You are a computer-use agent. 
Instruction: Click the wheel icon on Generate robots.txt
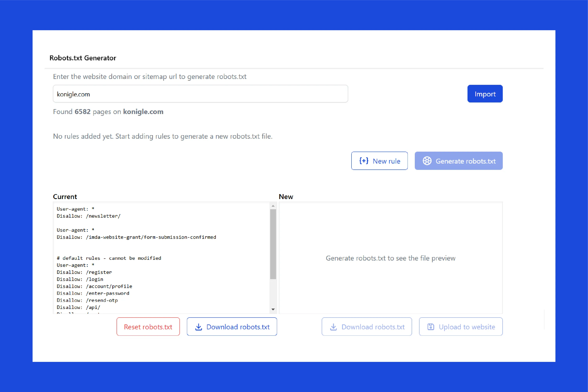pyautogui.click(x=427, y=161)
